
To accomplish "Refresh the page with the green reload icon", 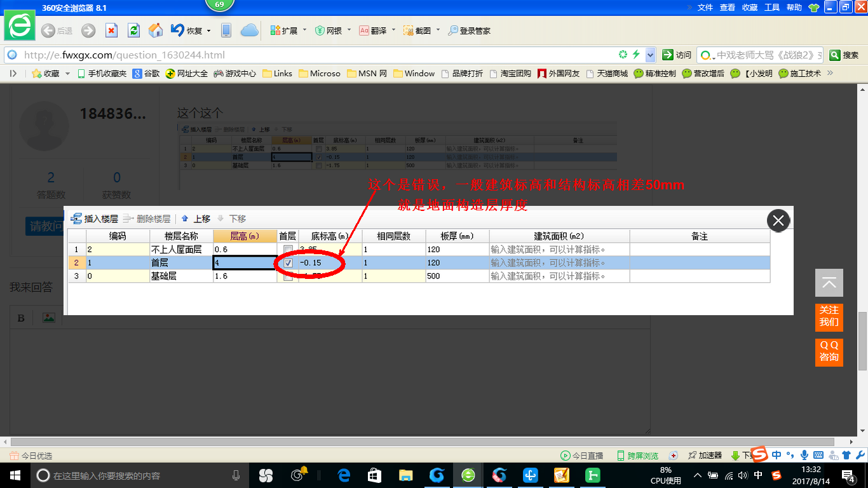I will tap(133, 30).
